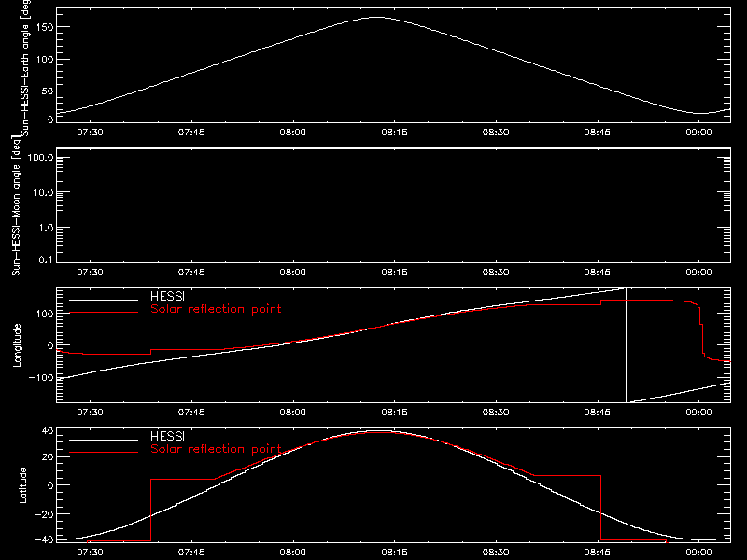Click 09:00 under the Latitude plot

coord(698,552)
